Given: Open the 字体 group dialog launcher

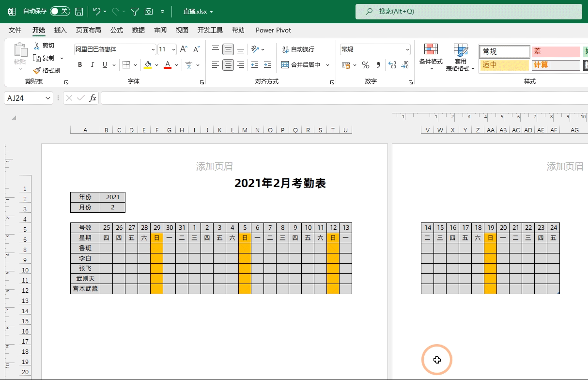Looking at the screenshot, I should pos(202,83).
